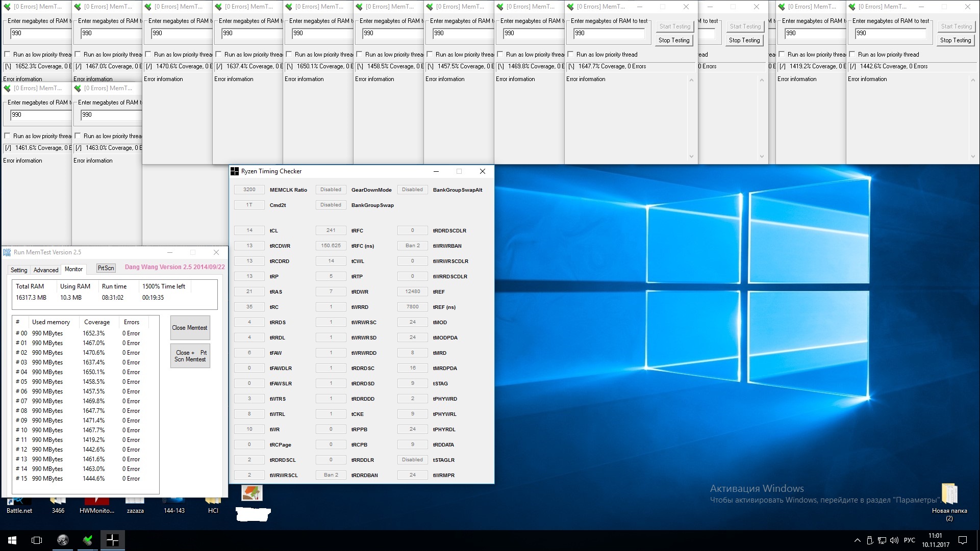Switch to the Advanced tab
The height and width of the screenshot is (551, 980).
coord(46,270)
